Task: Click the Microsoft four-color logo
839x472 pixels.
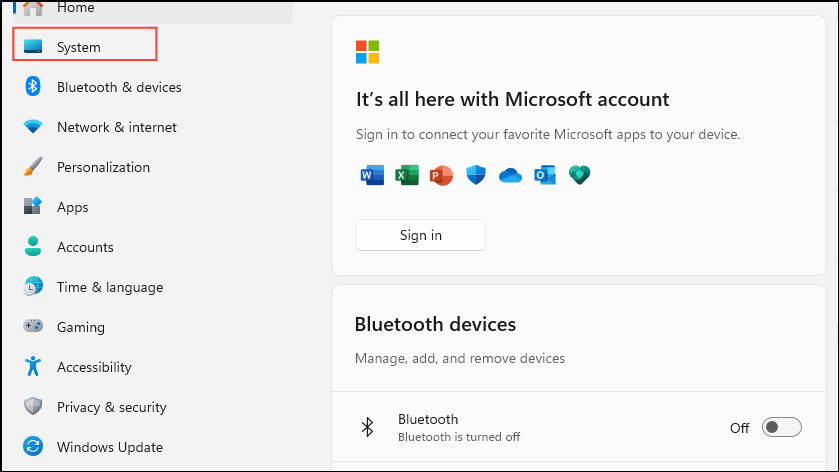Action: pos(368,52)
